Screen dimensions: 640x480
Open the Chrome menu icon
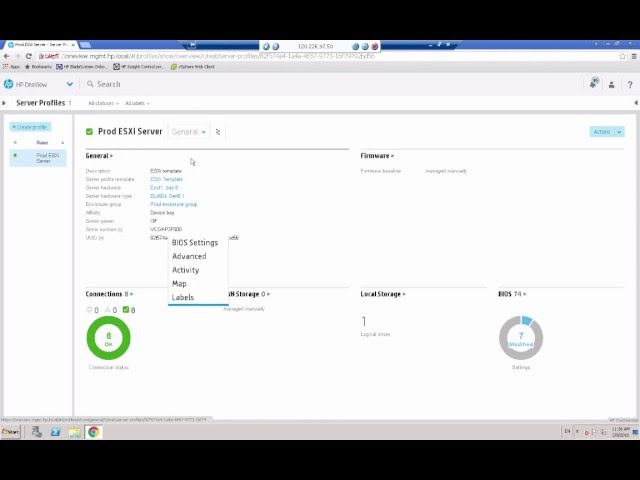(x=634, y=56)
